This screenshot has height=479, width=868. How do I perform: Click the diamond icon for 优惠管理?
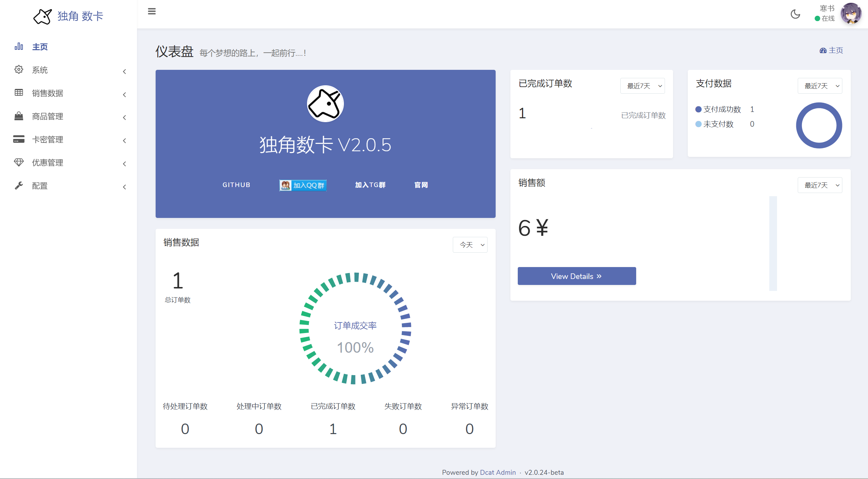[19, 162]
